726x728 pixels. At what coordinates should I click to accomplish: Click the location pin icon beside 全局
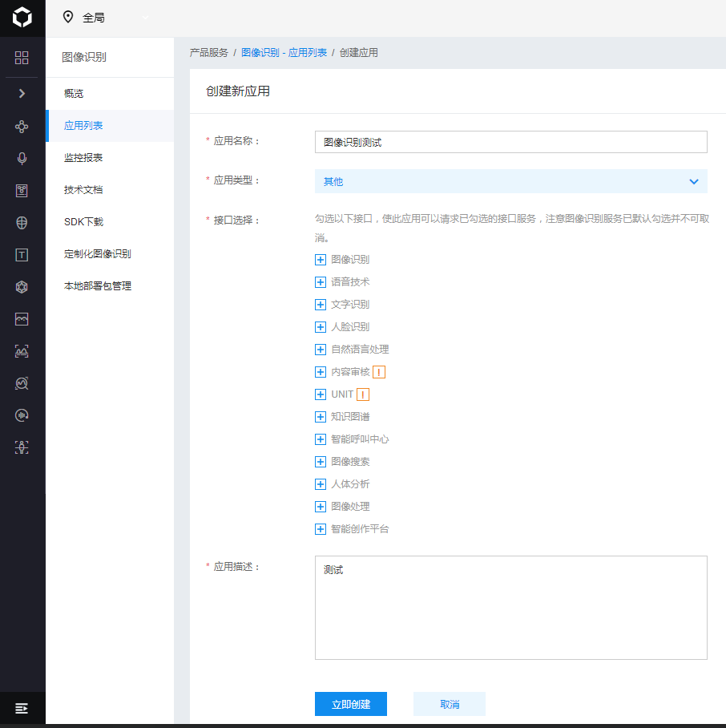click(x=68, y=17)
